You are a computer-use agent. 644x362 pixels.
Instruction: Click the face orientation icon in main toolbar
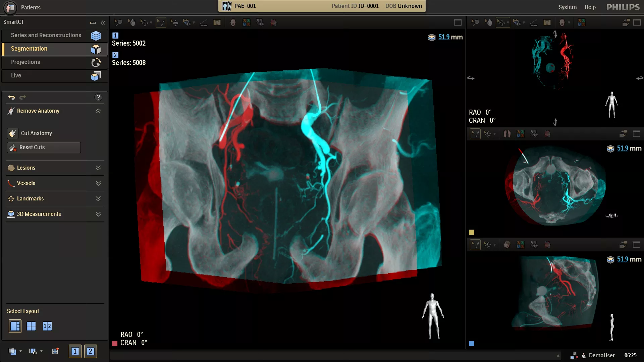pos(233,22)
